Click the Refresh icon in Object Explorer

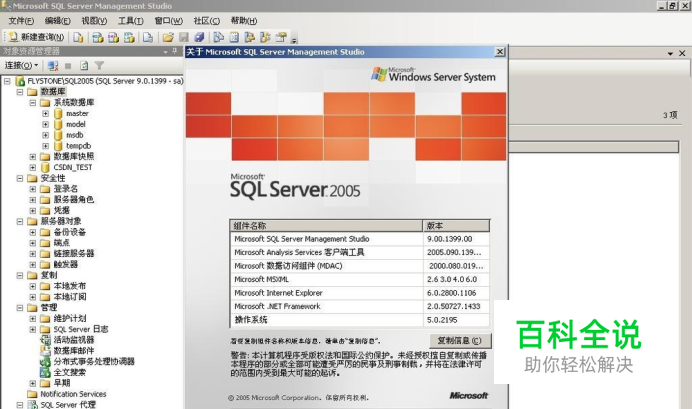(84, 66)
